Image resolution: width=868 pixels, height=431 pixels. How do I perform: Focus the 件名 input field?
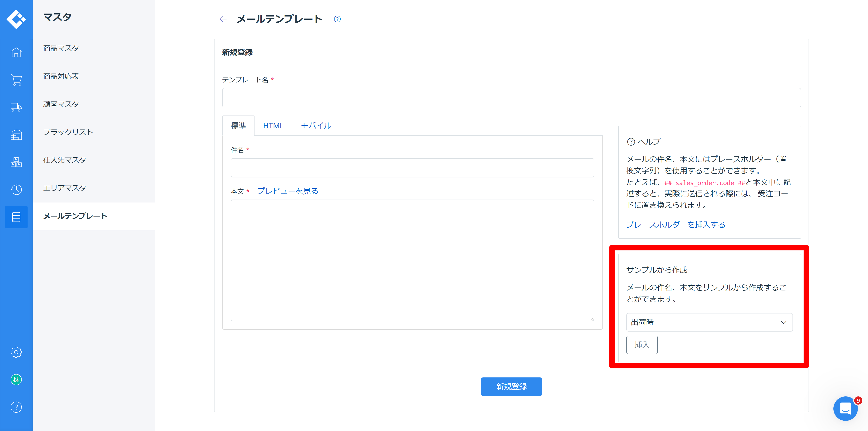(x=412, y=168)
